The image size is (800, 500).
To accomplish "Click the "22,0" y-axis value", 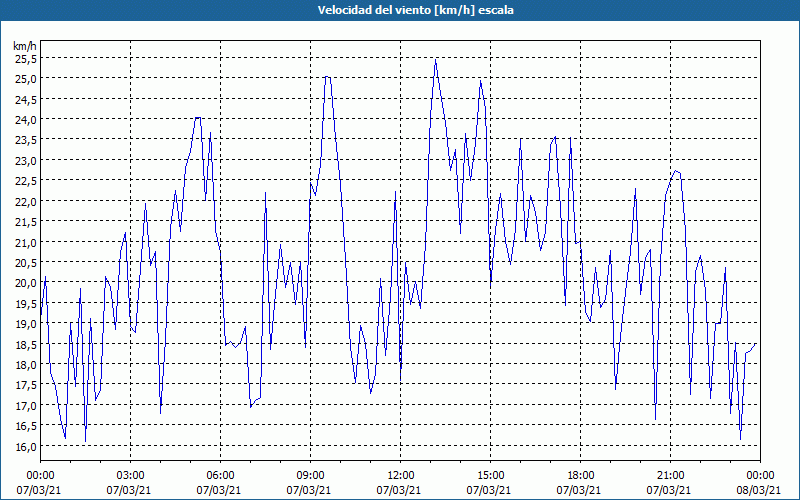I will point(25,202).
